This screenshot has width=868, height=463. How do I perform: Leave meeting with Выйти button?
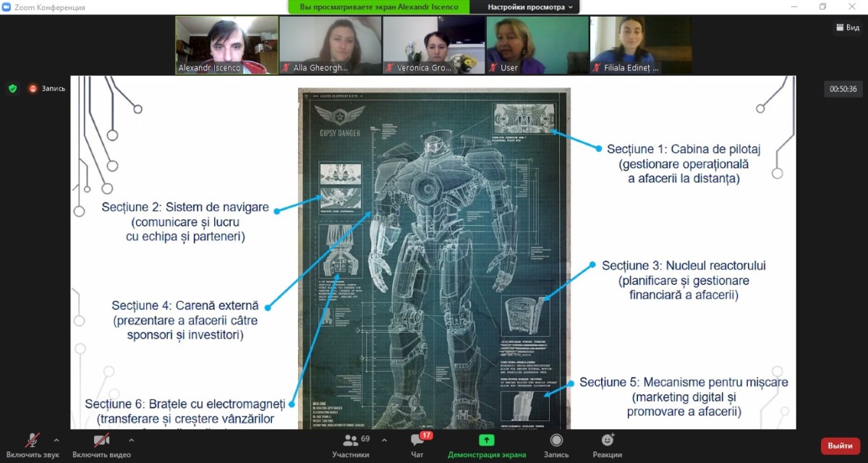click(x=840, y=446)
